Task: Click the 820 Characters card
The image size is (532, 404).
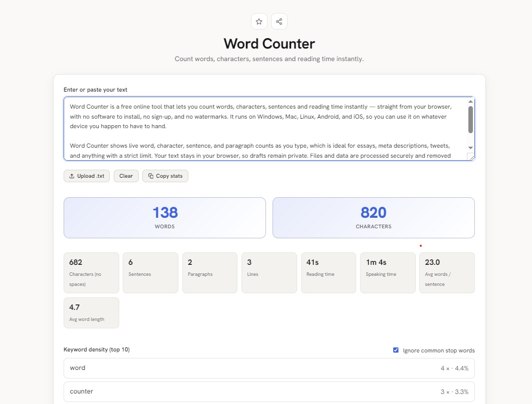Action: pos(374,218)
